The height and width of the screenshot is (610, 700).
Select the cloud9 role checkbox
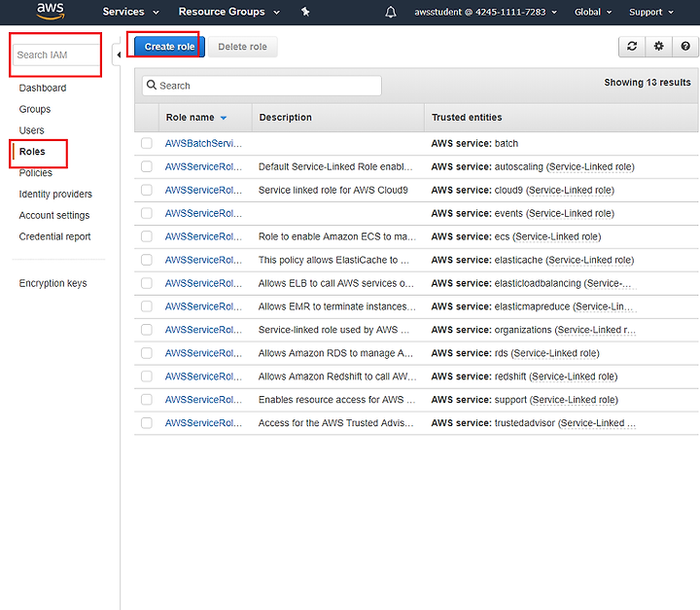click(147, 190)
